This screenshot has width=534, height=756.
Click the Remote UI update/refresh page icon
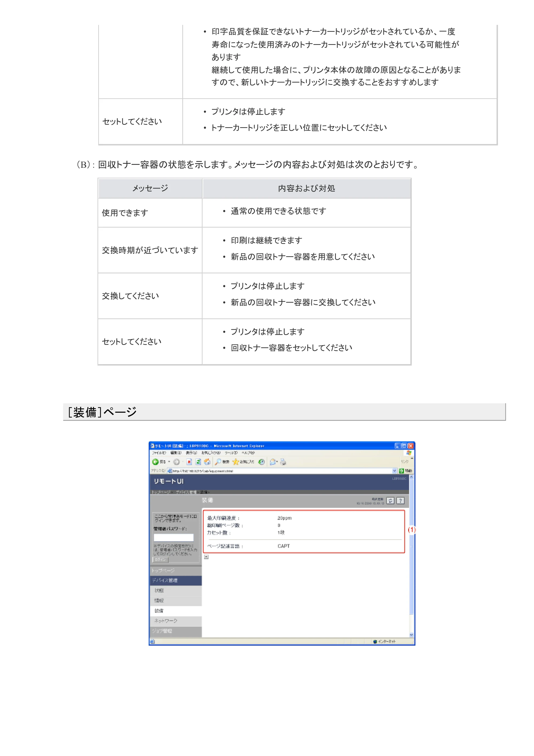(390, 501)
